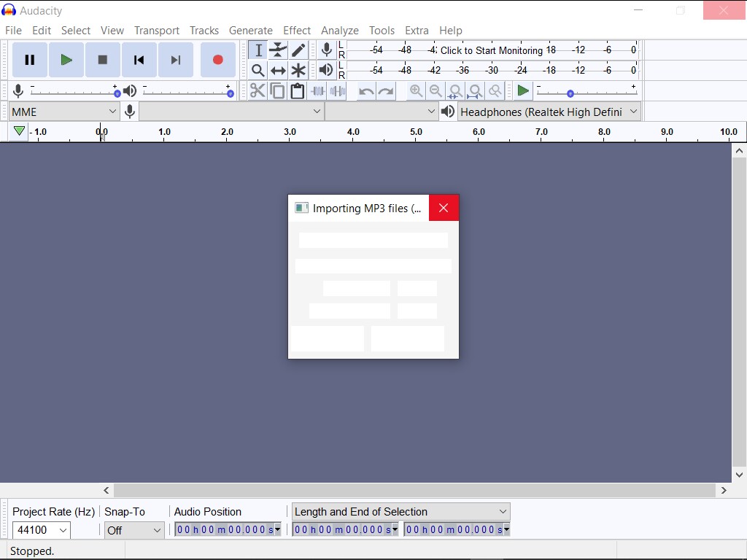Enable the Multi-Tool mode
The height and width of the screenshot is (560, 747).
point(298,70)
